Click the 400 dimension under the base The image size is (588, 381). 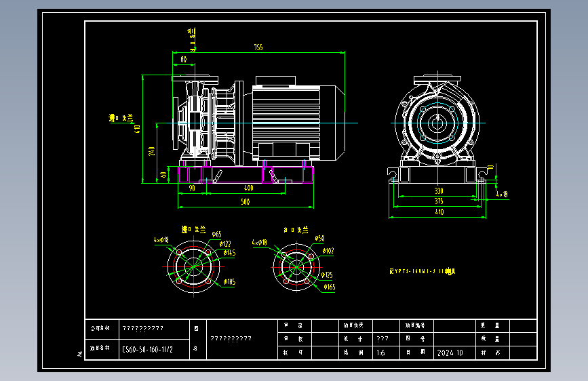pyautogui.click(x=249, y=188)
